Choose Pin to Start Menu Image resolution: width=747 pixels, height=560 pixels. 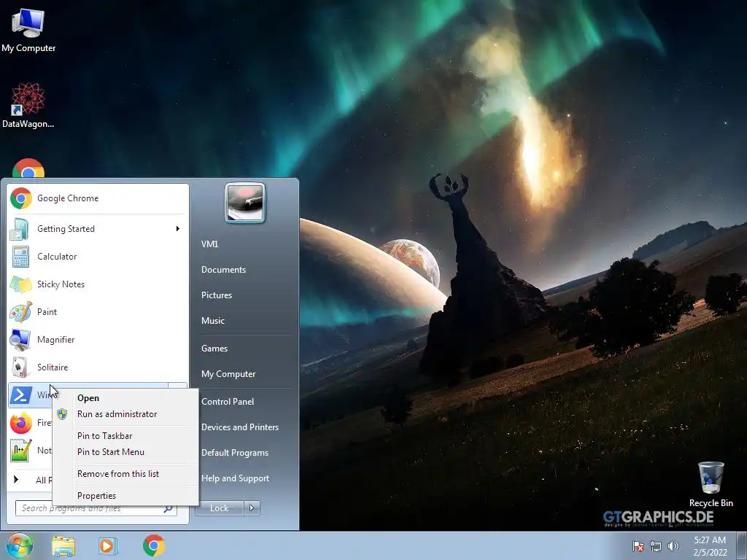click(x=125, y=452)
